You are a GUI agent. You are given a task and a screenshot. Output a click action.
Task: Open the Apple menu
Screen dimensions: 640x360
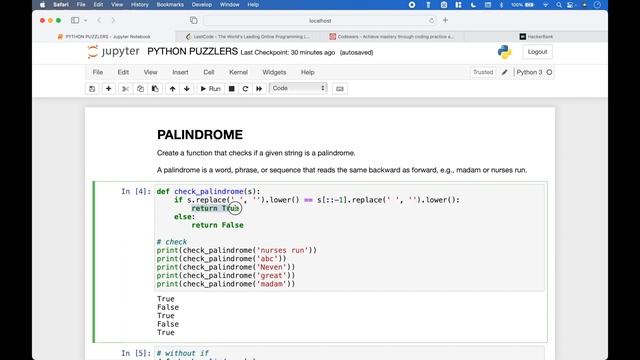pyautogui.click(x=43, y=4)
